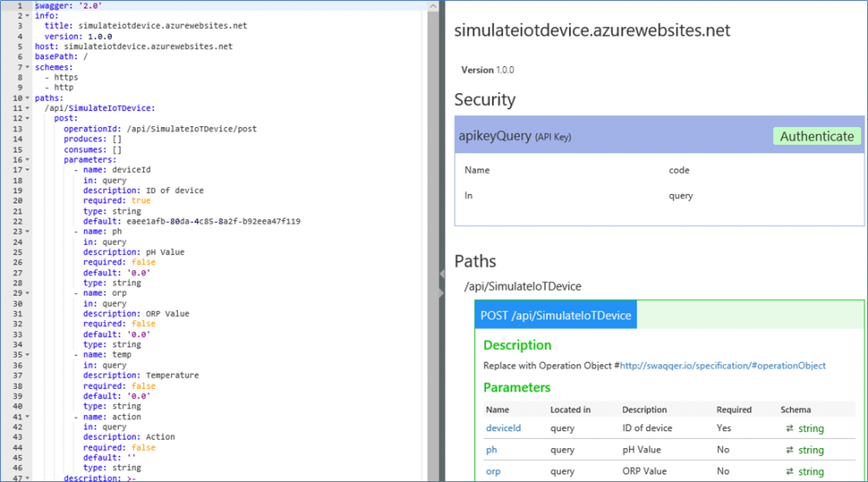Click 'description: Temperature' on line 37

[x=141, y=375]
